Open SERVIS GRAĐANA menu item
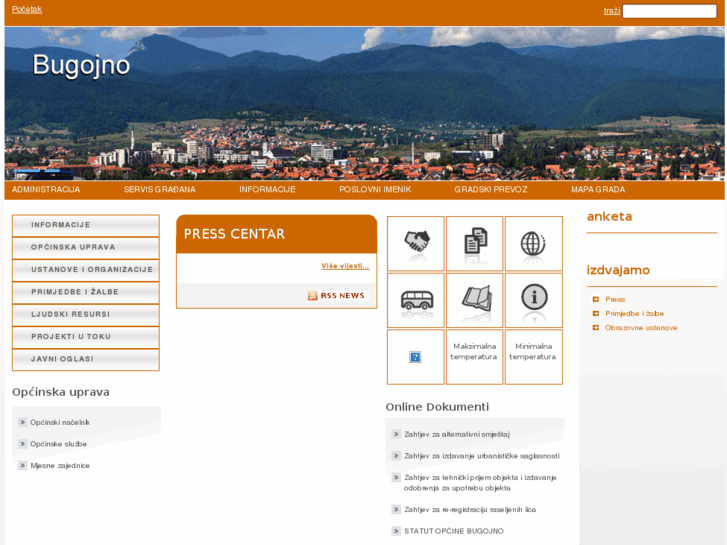Image resolution: width=727 pixels, height=545 pixels. click(x=159, y=190)
